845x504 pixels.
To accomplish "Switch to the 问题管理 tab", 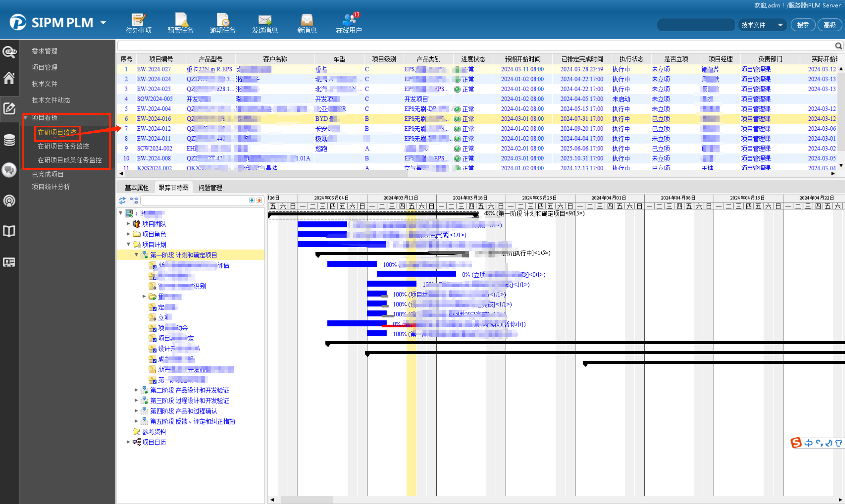I will pos(210,187).
